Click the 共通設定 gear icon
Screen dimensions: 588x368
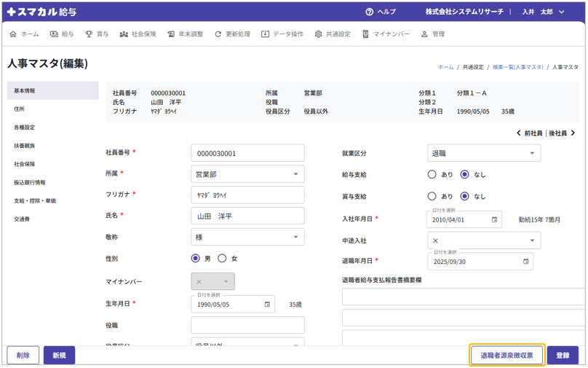(318, 34)
